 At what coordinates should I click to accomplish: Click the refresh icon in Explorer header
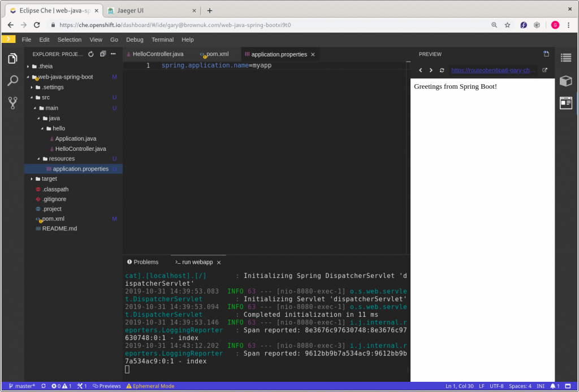coord(90,54)
